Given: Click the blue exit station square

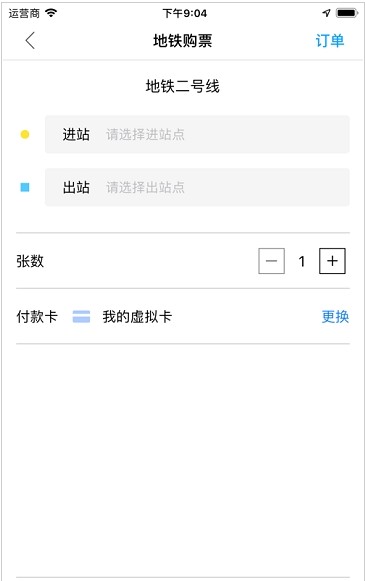Looking at the screenshot, I should (25, 187).
